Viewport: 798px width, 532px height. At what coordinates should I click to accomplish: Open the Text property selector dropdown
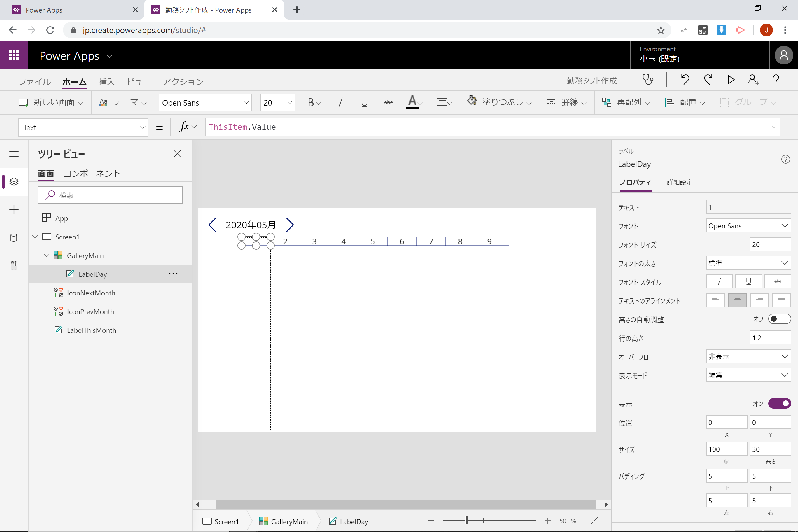pos(83,127)
